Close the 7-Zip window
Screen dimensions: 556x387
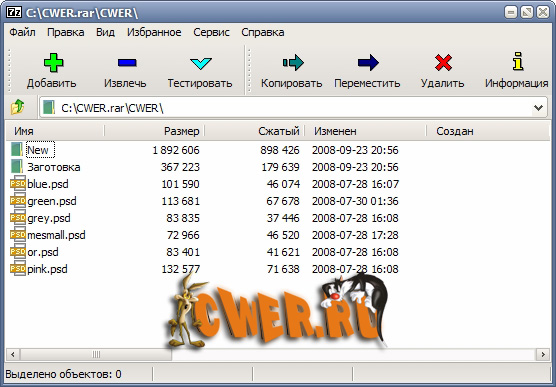coord(543,12)
